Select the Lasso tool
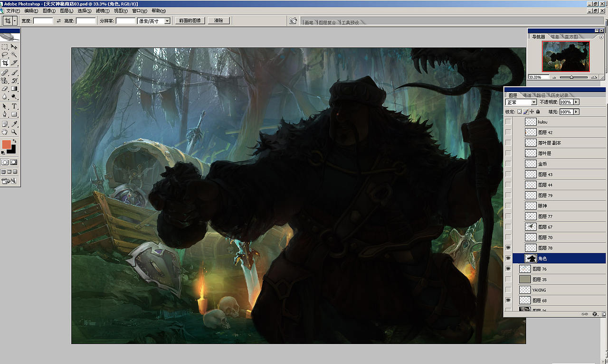Image resolution: width=608 pixels, height=364 pixels. [5, 55]
